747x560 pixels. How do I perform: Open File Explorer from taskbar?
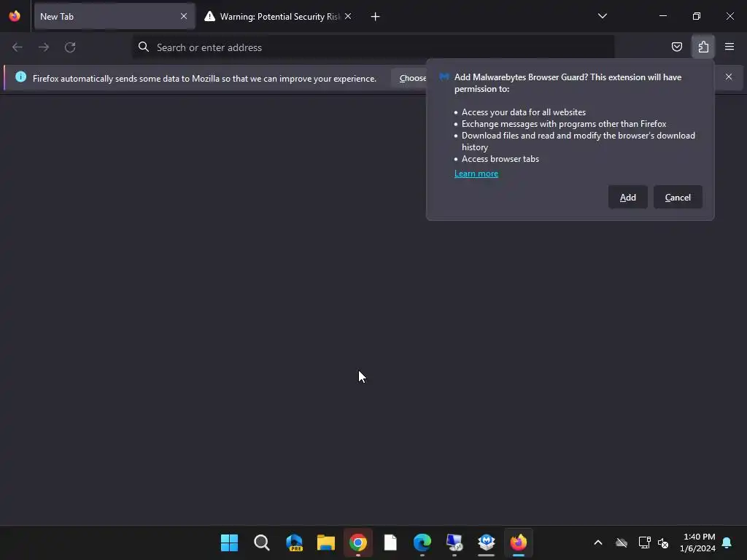click(326, 542)
